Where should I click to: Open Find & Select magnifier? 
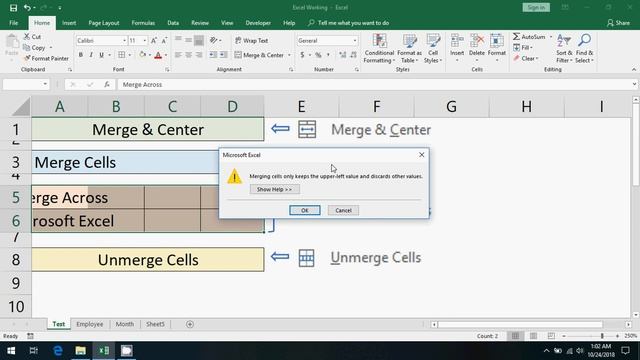584,49
